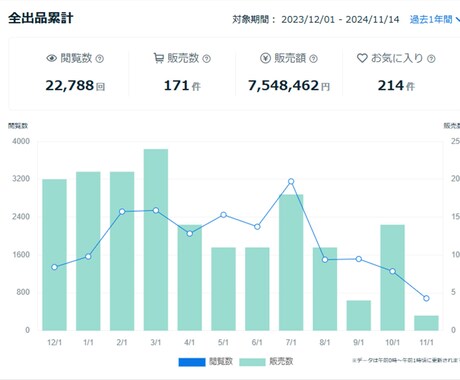Click the 9/1 bar in the chart
Image resolution: width=460 pixels, height=380 pixels.
click(359, 315)
